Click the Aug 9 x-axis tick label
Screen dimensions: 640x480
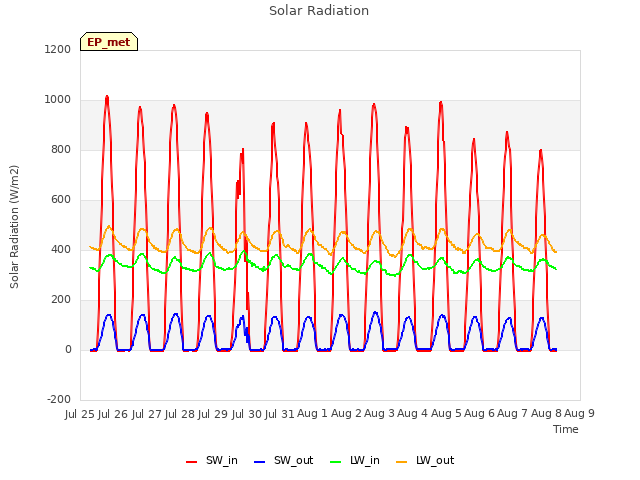coord(579,413)
